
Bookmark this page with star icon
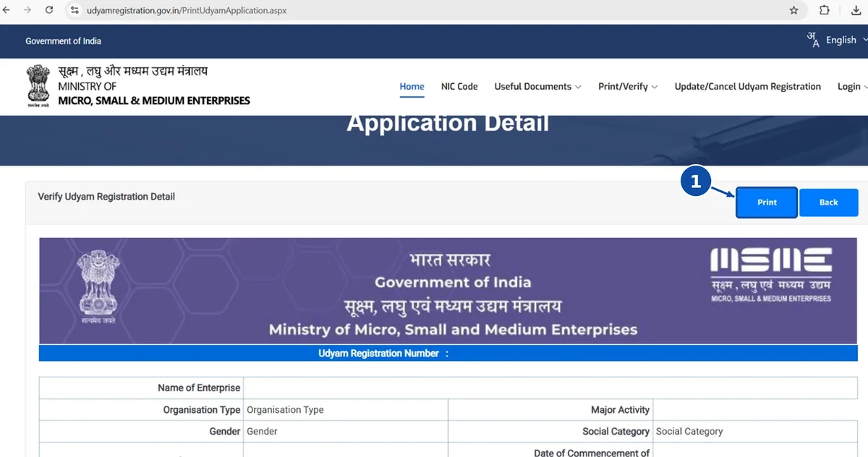click(x=793, y=10)
